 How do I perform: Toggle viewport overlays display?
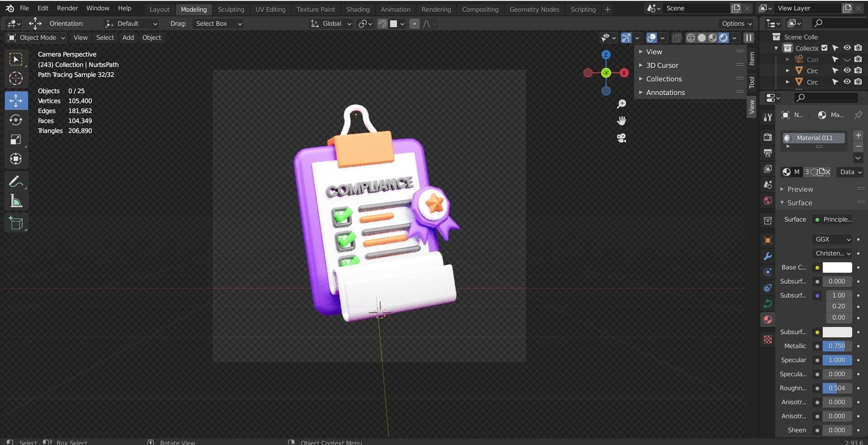pos(651,38)
